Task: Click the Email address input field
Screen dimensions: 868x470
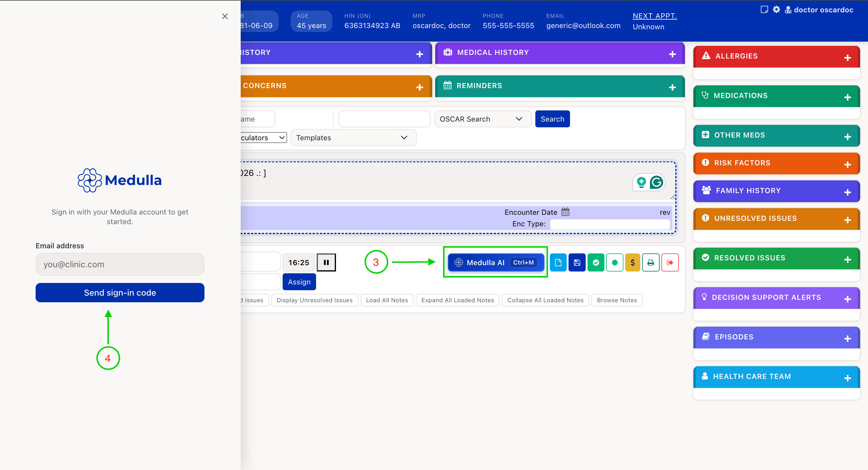Action: click(x=120, y=264)
